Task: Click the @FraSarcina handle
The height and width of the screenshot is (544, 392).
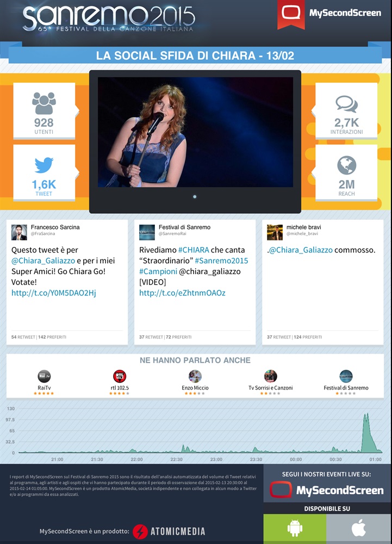Action: point(43,234)
